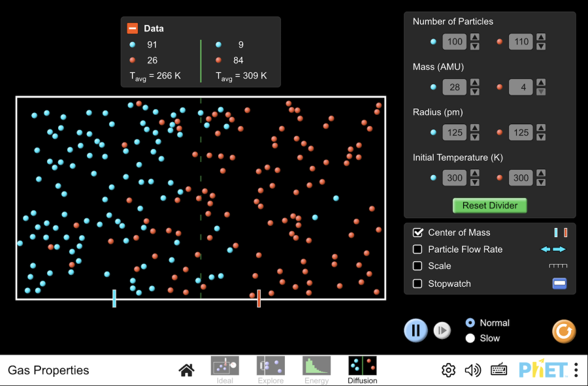Switch to the Energy screen
Screen dimensions: 588x386
point(316,370)
